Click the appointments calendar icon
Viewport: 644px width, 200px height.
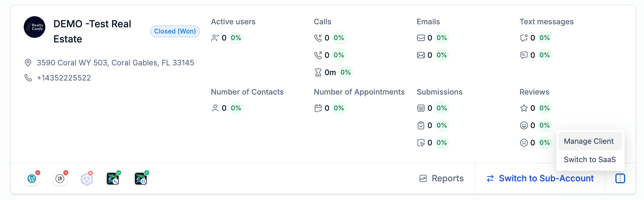point(318,108)
